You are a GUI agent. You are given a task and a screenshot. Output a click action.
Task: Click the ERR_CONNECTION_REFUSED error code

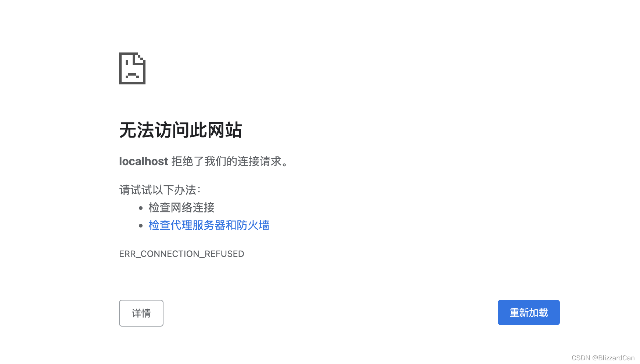point(181,254)
